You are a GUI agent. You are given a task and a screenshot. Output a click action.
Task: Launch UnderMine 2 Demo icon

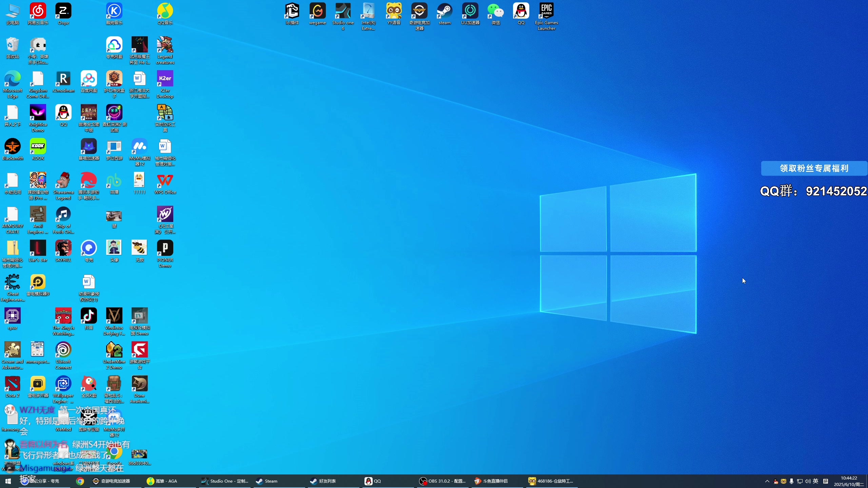pos(114,356)
